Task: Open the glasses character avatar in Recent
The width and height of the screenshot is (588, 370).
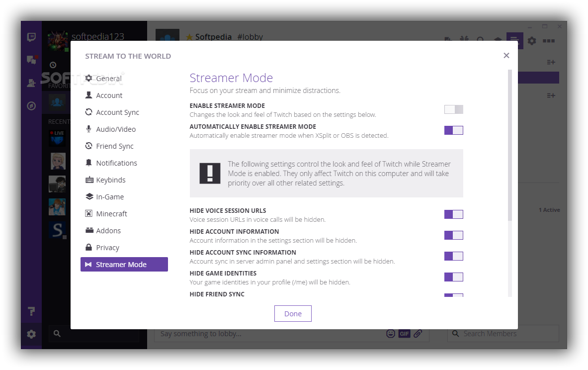Action: (x=57, y=184)
